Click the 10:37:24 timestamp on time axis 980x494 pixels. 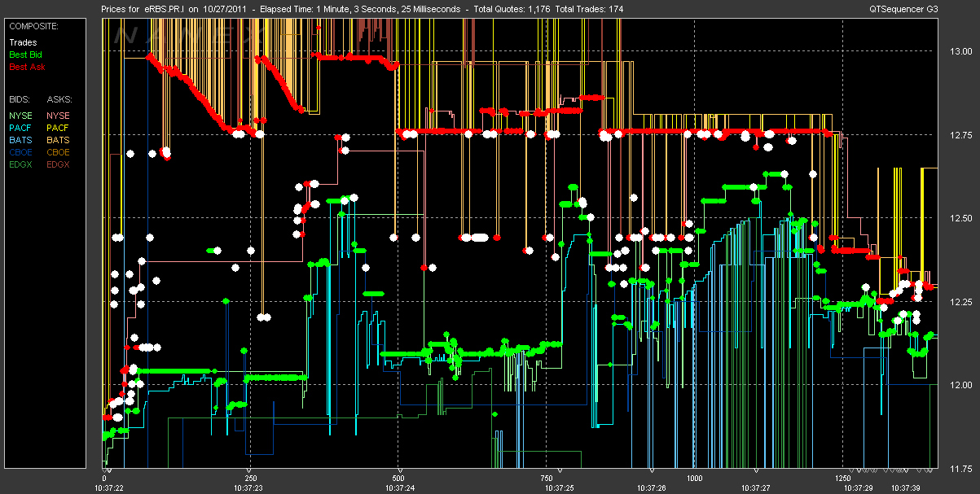pos(398,487)
